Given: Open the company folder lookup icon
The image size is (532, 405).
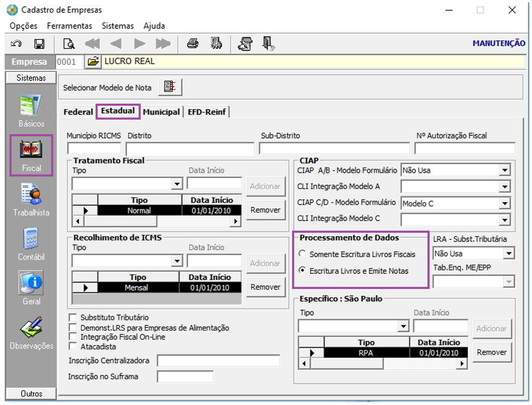Looking at the screenshot, I should tap(93, 62).
